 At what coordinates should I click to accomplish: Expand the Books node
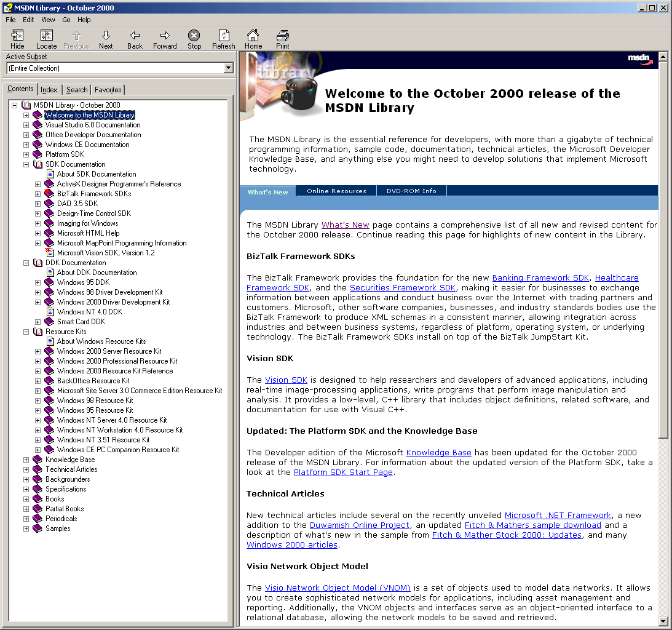pyautogui.click(x=26, y=500)
